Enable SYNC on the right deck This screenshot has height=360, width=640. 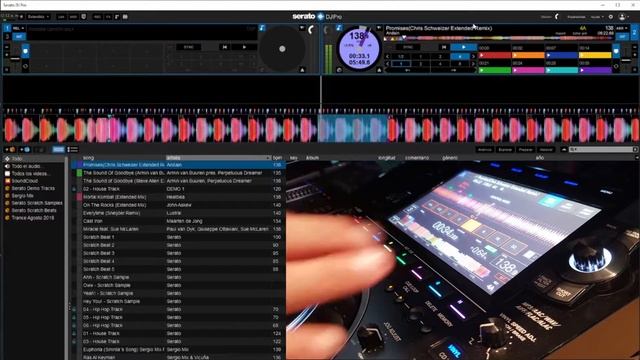(x=408, y=47)
